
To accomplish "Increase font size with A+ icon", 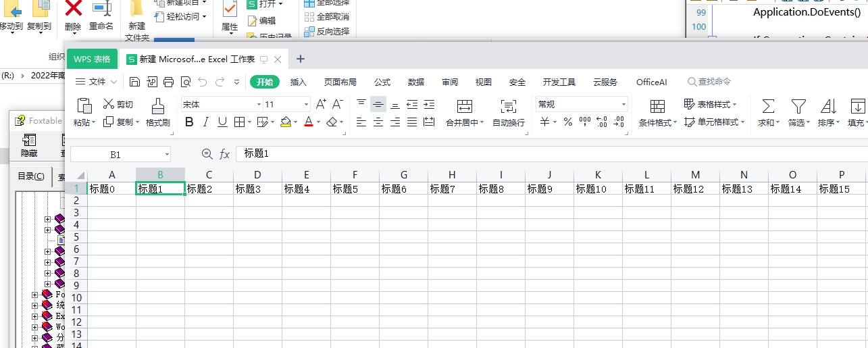I will [x=321, y=104].
